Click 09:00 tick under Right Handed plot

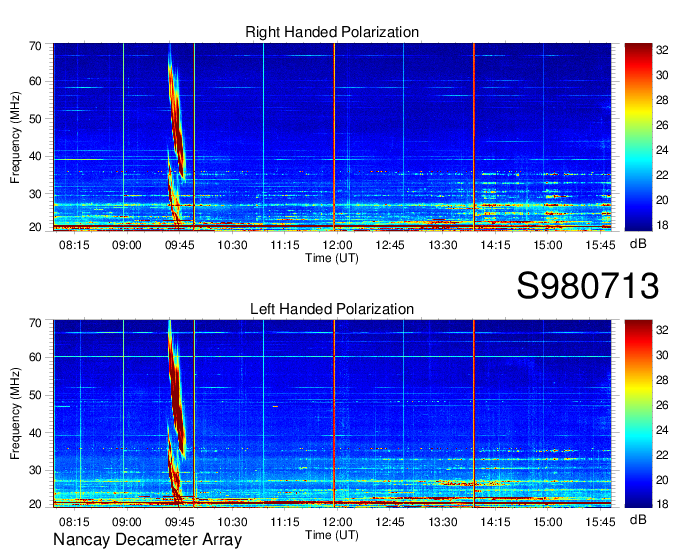pos(127,245)
